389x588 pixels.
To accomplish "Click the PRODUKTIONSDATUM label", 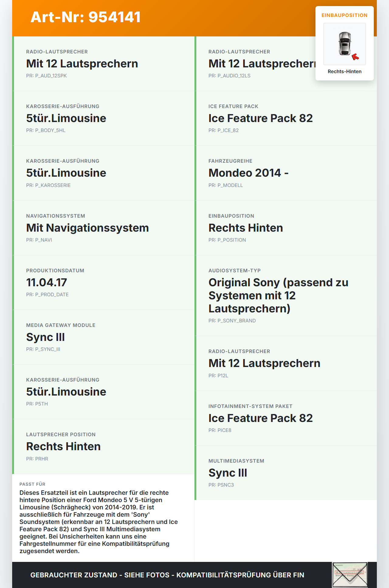I will coord(55,270).
